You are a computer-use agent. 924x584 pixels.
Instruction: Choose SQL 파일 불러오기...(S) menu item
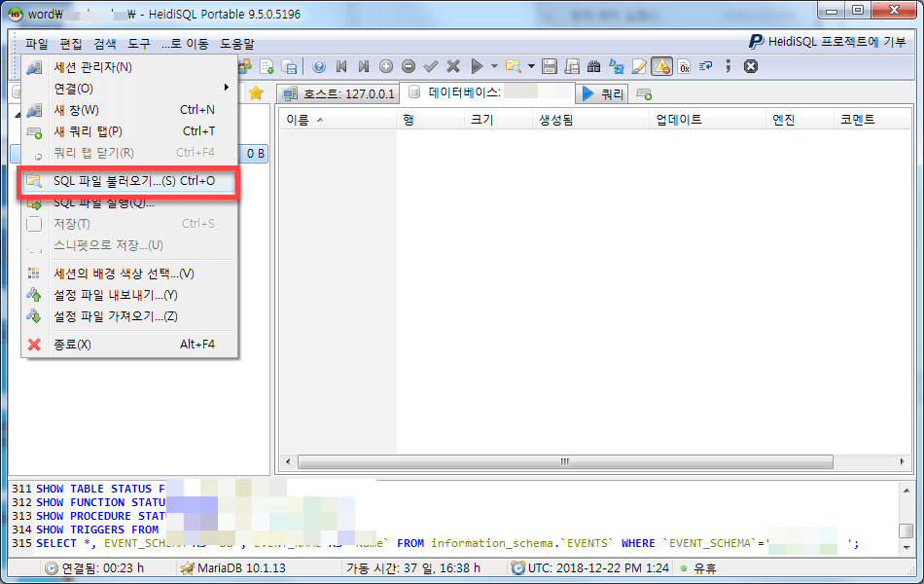[x=129, y=181]
